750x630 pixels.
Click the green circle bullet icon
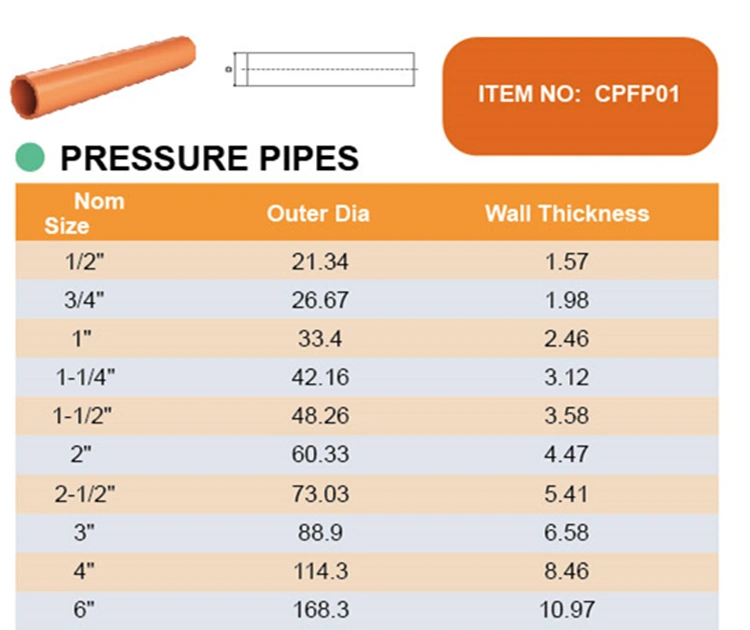coord(30,157)
